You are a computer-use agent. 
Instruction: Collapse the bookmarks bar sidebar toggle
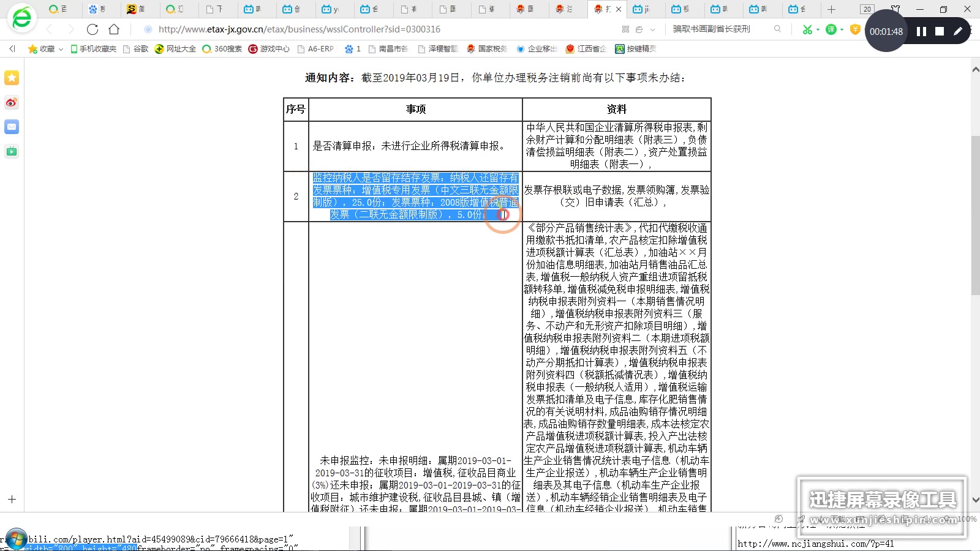12,48
